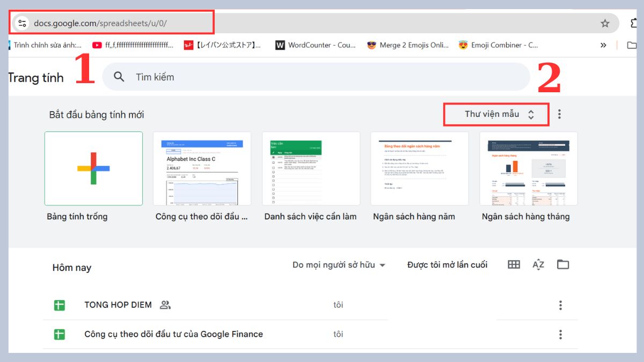Expand hidden bookmarks with the chevron
Viewport: 644px width, 362px height.
click(x=602, y=45)
